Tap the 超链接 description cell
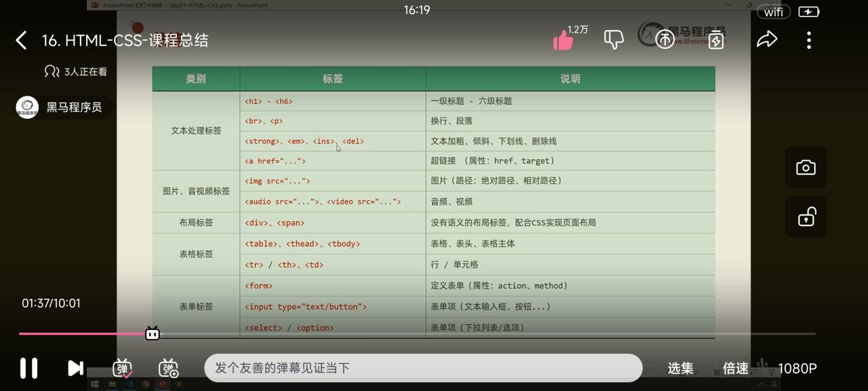This screenshot has width=868, height=391. coord(570,161)
